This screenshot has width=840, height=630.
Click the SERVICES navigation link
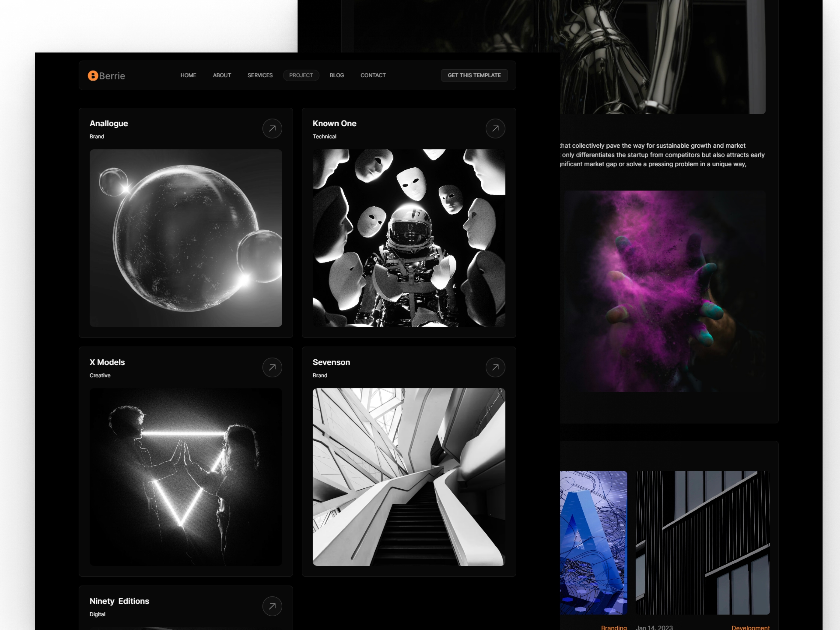pyautogui.click(x=260, y=75)
